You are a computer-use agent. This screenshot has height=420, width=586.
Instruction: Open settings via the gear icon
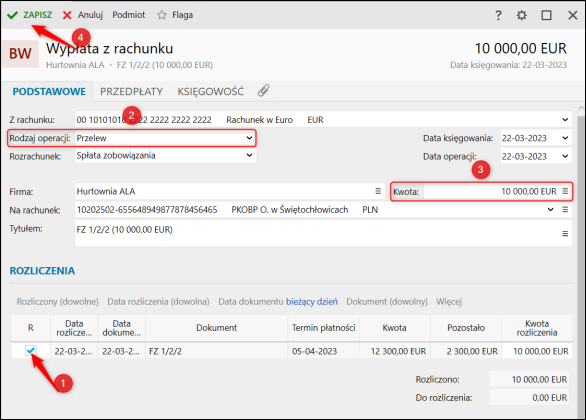coord(522,15)
